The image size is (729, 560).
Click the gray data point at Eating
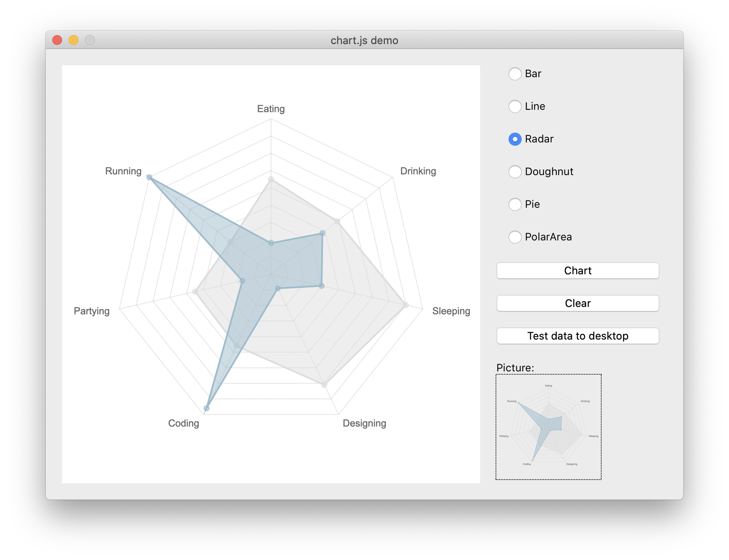tap(271, 179)
